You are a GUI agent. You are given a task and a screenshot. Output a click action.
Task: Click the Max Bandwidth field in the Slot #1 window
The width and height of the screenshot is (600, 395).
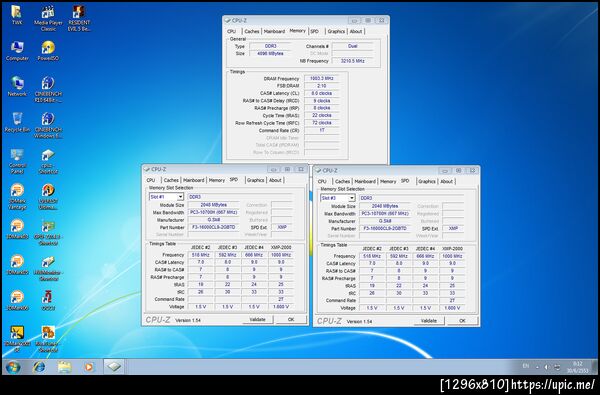tap(213, 212)
